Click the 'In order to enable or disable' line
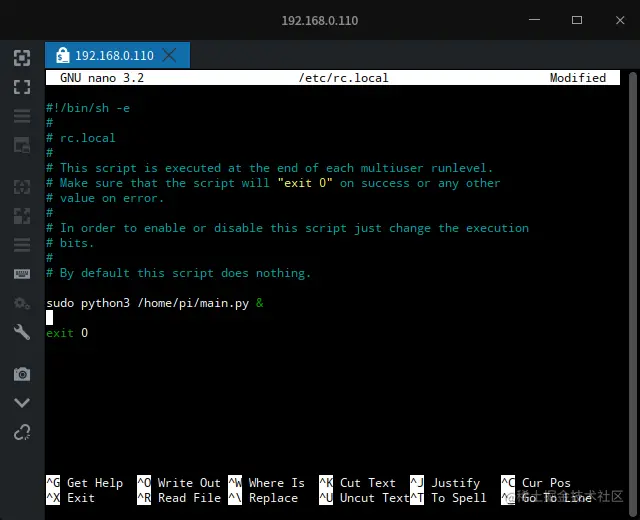Viewport: 640px width, 520px height. (x=287, y=228)
